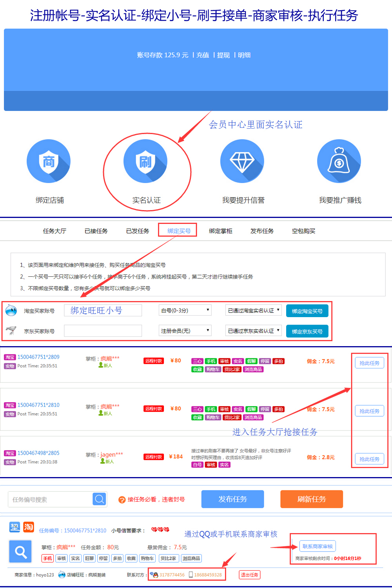Click the 绑定淘宝买号 button
This screenshot has width=392, height=588.
pyautogui.click(x=307, y=311)
